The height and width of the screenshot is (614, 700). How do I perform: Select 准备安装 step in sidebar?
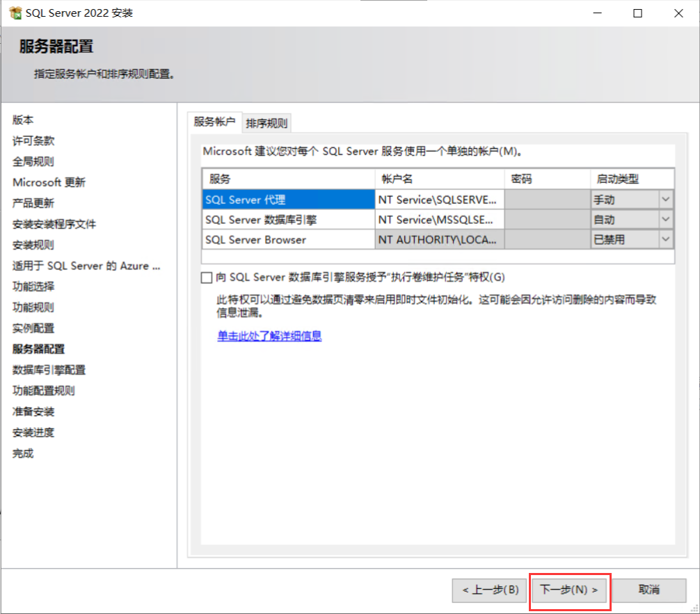pos(33,412)
